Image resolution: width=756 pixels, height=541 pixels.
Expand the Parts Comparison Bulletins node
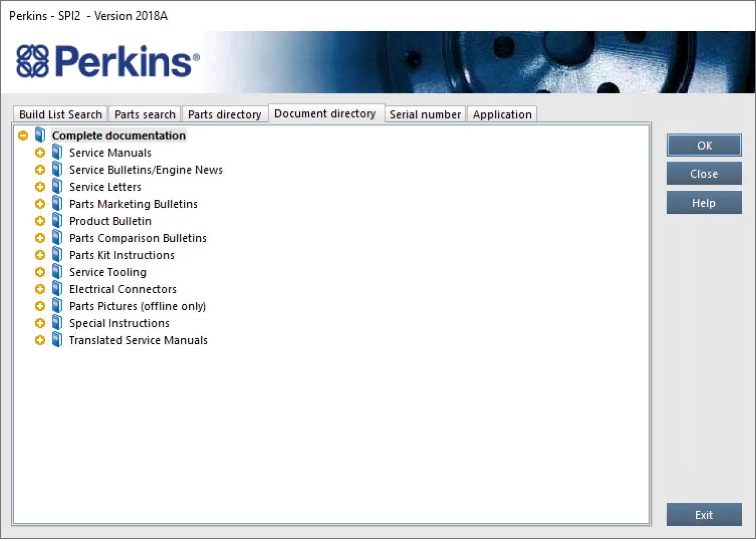point(40,238)
